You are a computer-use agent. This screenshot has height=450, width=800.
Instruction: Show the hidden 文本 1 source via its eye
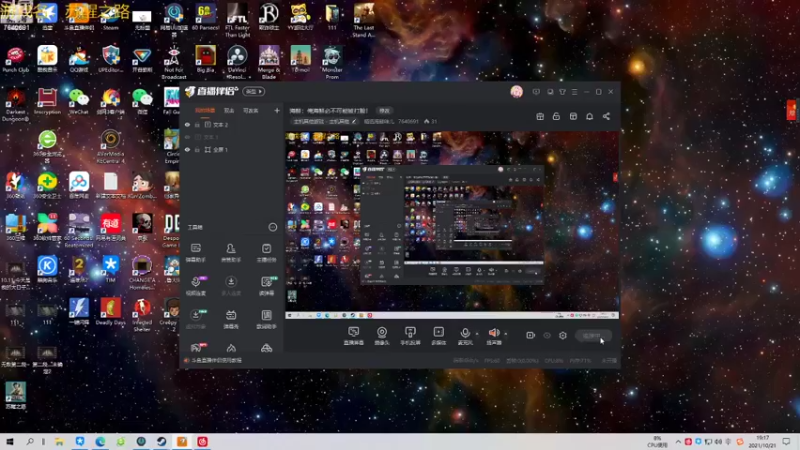click(187, 137)
